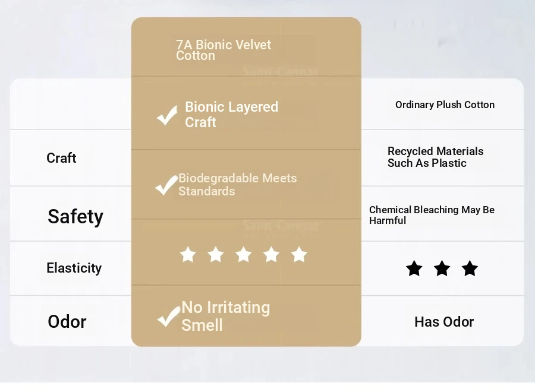Select the first white elasticity star
535x392 pixels.
(188, 255)
